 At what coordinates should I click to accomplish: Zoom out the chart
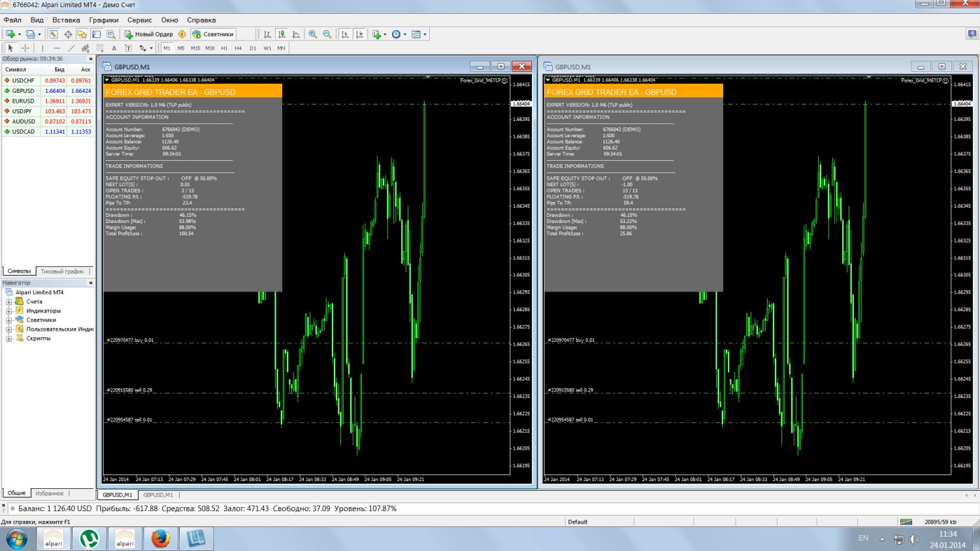327,34
